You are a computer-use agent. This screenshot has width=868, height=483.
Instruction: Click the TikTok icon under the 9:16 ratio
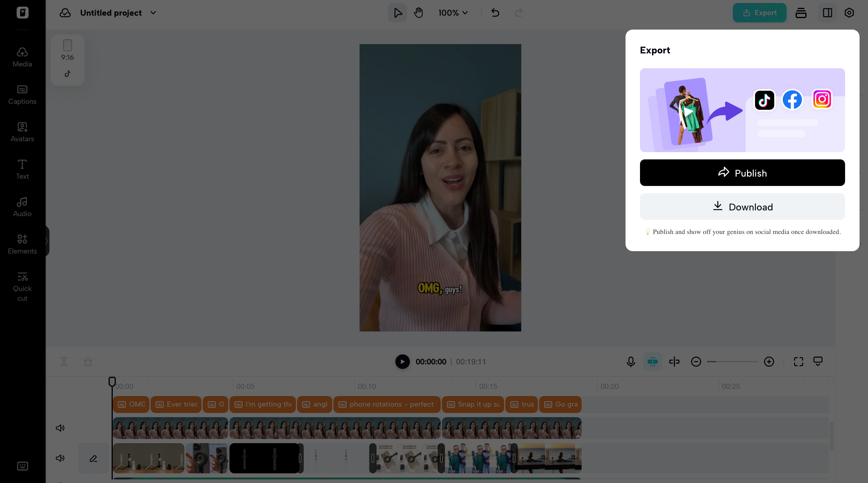point(67,74)
